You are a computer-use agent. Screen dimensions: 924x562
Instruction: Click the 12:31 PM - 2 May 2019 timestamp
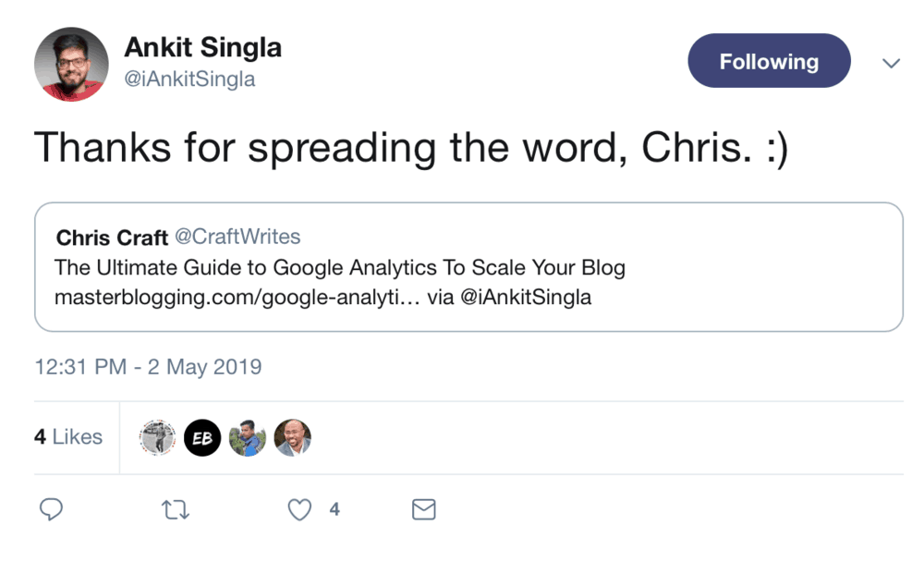coord(148,367)
